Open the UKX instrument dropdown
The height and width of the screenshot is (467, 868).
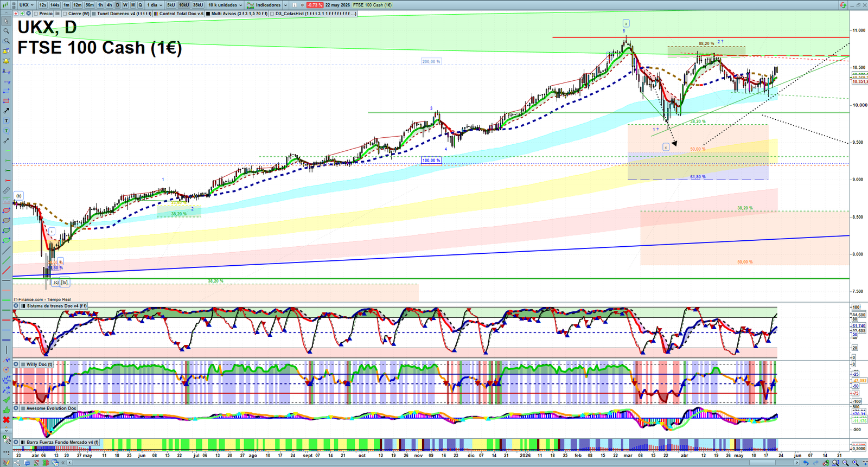(x=26, y=5)
